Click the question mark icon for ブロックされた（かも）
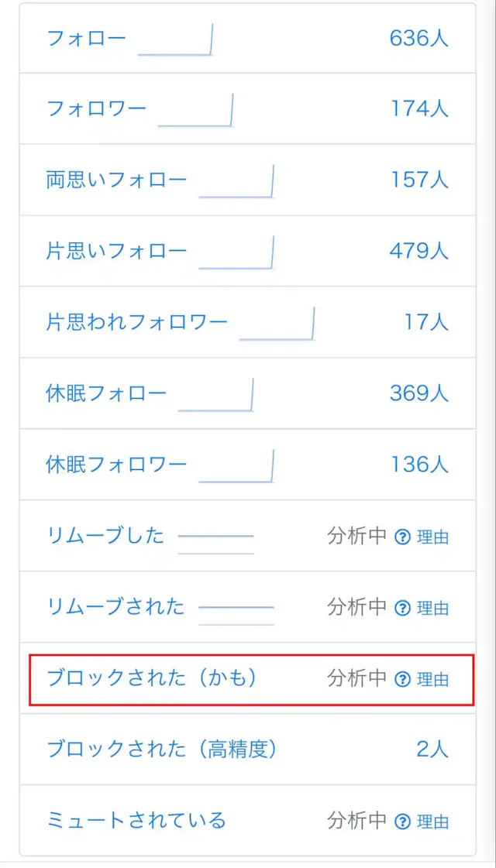The width and height of the screenshot is (496, 868). point(402,678)
